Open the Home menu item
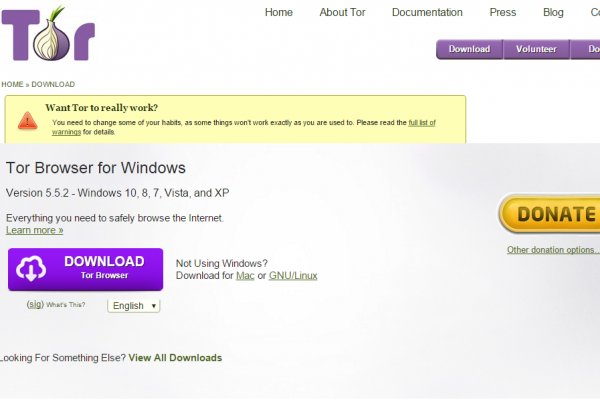The image size is (600, 400). pos(279,13)
